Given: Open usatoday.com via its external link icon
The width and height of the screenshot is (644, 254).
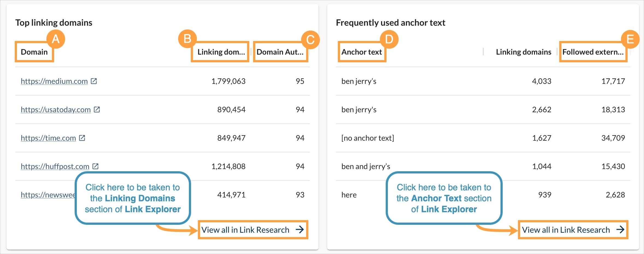Looking at the screenshot, I should [97, 109].
